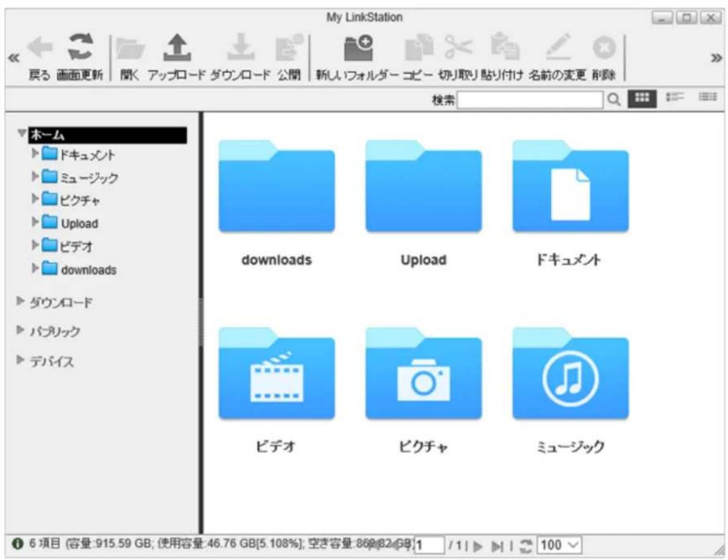This screenshot has width=728, height=560.
Task: Maximize the My LinkStation window
Action: pyautogui.click(x=686, y=18)
